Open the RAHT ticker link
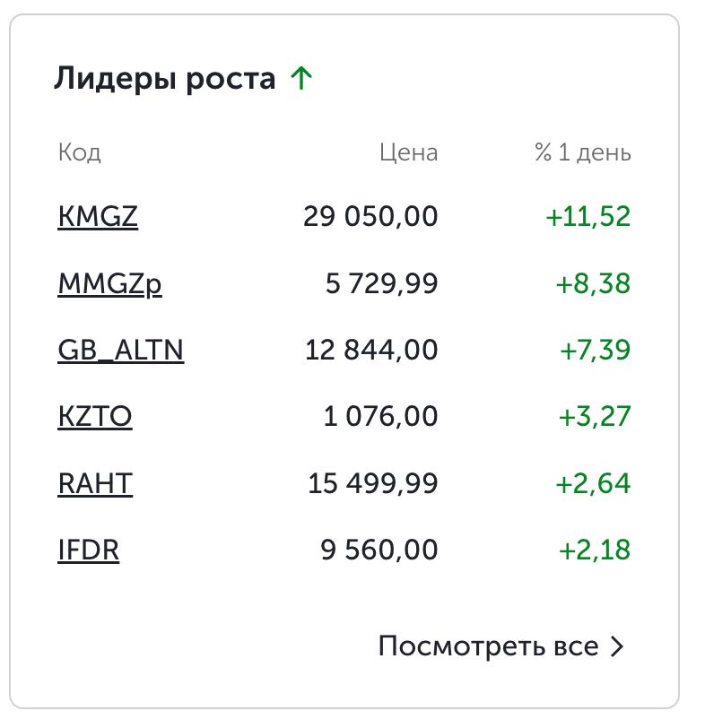The width and height of the screenshot is (705, 728). (x=94, y=484)
